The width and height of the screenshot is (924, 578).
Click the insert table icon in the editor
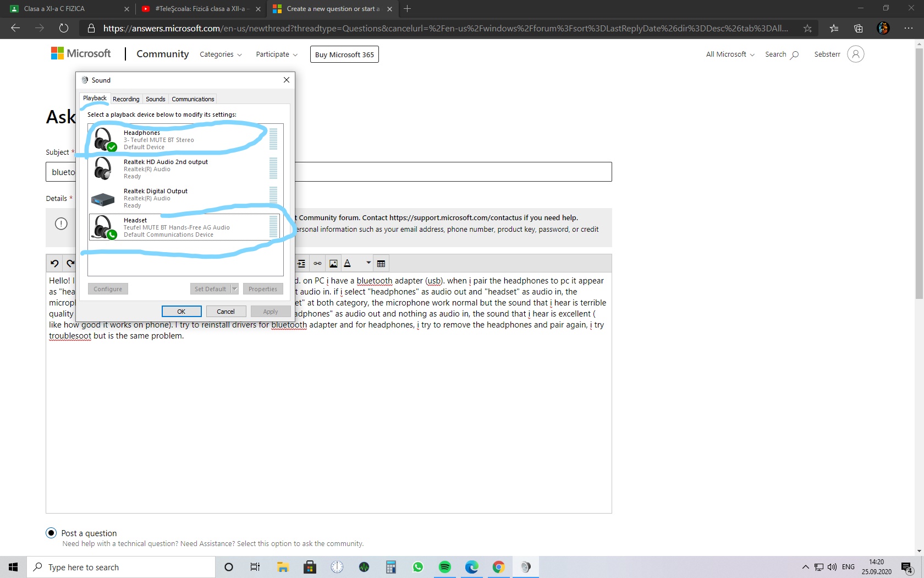coord(381,264)
